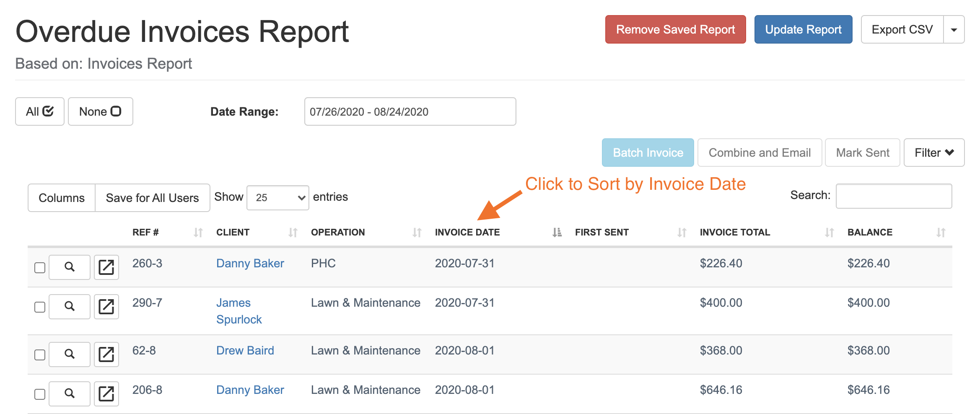Viewport: 980px width, 414px height.
Task: Select the checkbox for James Spurlock invoice
Action: [40, 307]
